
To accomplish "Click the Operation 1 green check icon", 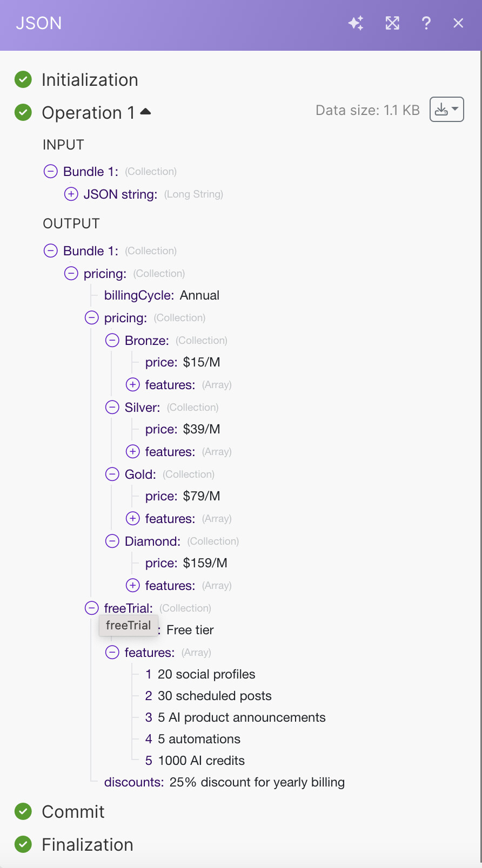I will pos(23,112).
